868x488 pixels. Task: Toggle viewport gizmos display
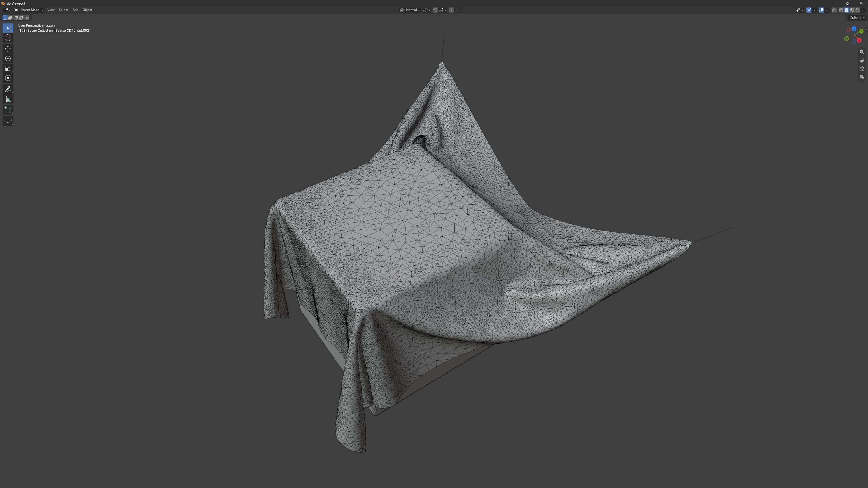coord(809,10)
